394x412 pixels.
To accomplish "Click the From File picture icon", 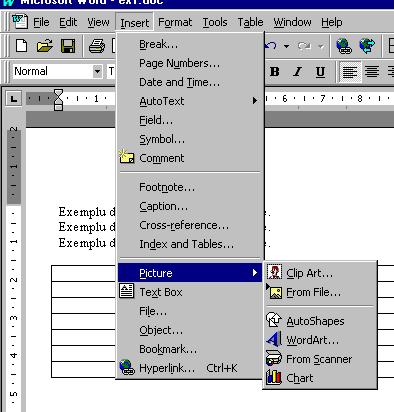I will pyautogui.click(x=275, y=292).
